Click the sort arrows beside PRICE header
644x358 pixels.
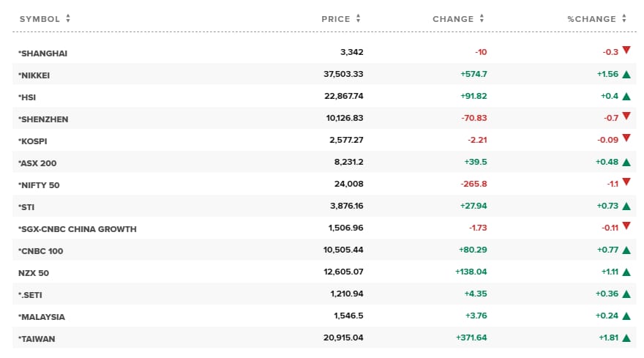pyautogui.click(x=359, y=19)
